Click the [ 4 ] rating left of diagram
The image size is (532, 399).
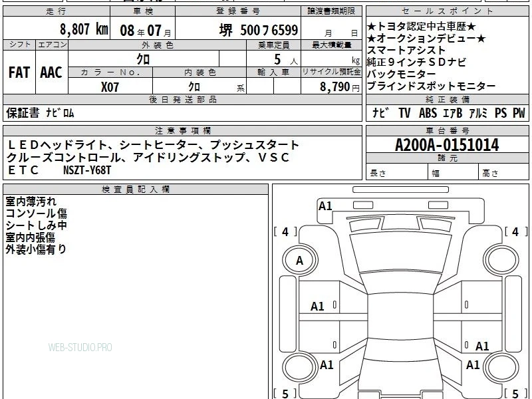(285, 231)
